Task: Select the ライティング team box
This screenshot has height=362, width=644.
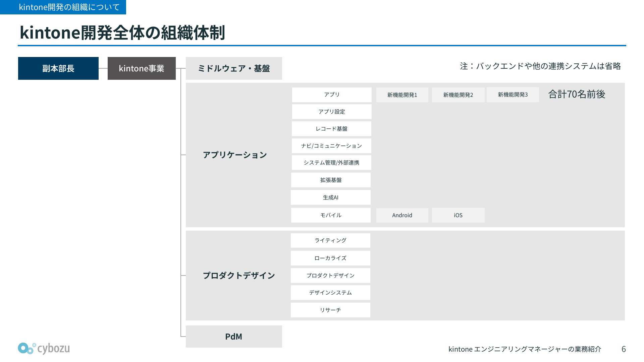Action: pyautogui.click(x=330, y=240)
